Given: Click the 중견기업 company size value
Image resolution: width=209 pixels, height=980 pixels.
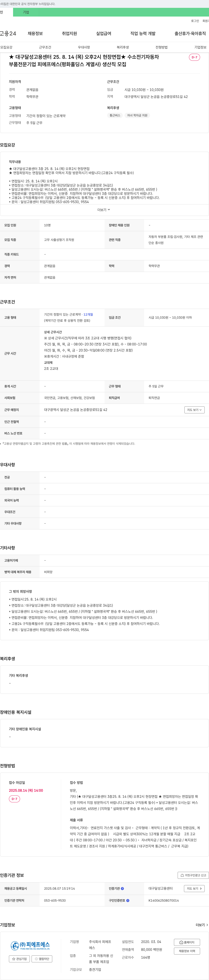Looking at the screenshot, I should pos(95,969).
